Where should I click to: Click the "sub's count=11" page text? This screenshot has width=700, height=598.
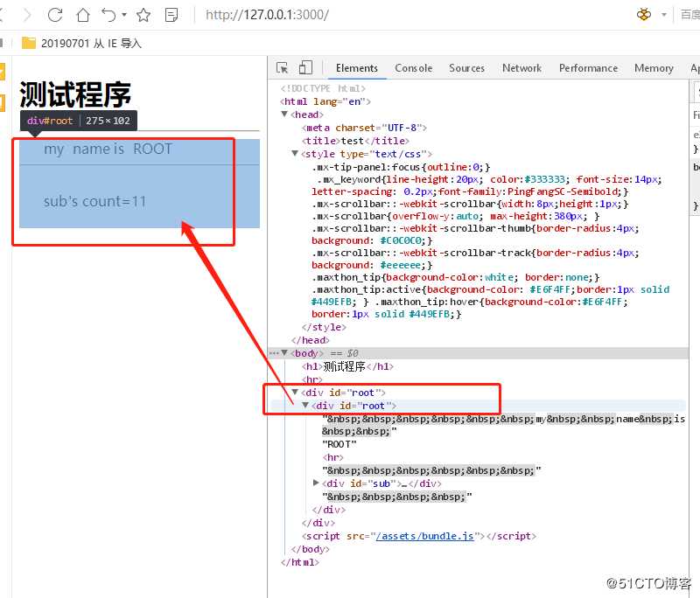tap(94, 201)
